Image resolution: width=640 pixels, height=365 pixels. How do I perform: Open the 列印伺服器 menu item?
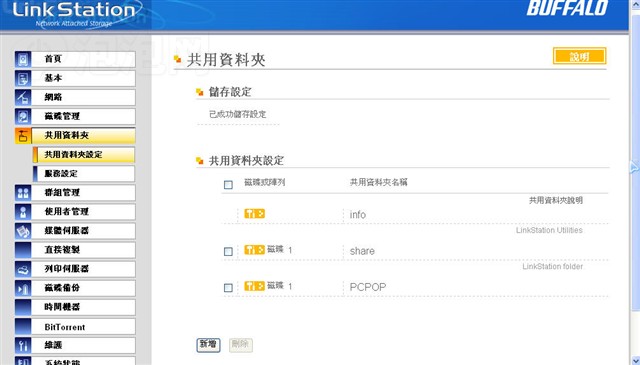pyautogui.click(x=83, y=269)
